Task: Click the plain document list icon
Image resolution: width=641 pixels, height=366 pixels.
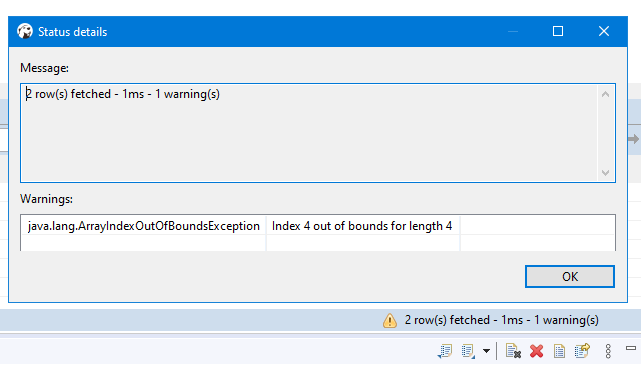Action: [x=559, y=351]
